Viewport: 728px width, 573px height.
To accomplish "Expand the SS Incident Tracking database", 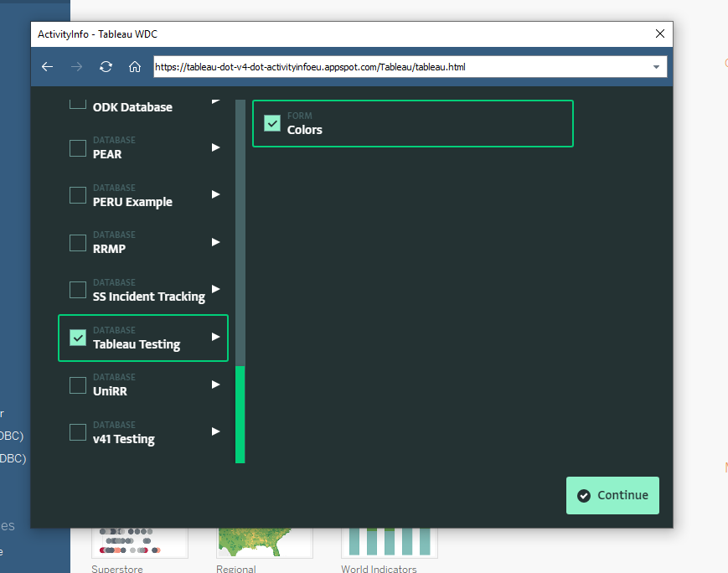I will (215, 289).
